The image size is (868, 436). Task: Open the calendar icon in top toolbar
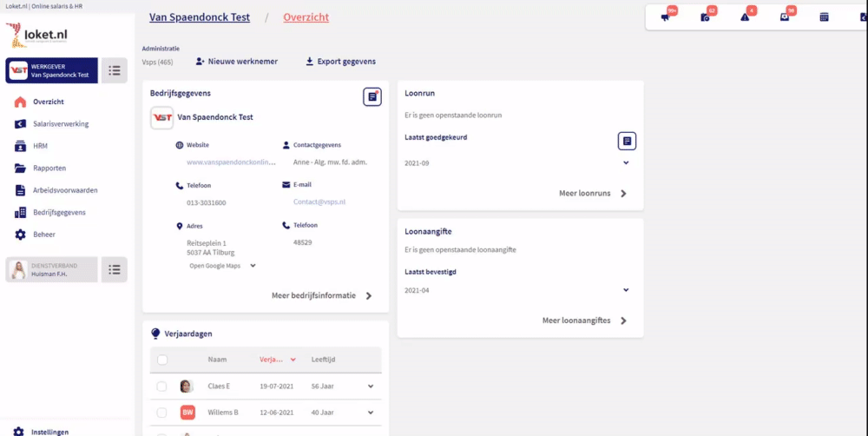(824, 17)
